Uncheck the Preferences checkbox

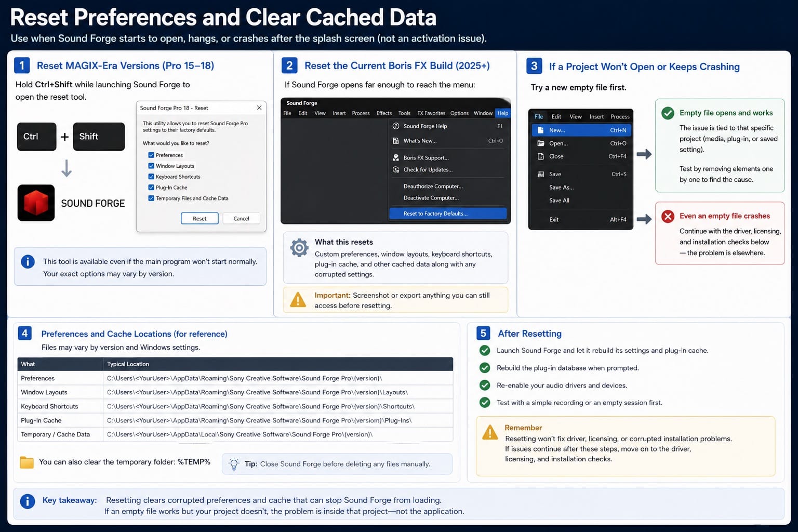[151, 155]
